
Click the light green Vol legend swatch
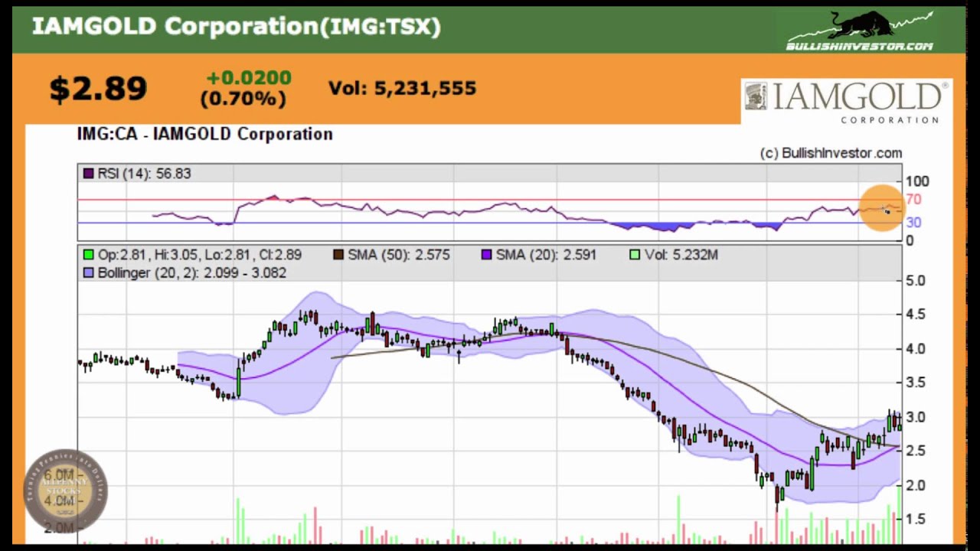click(x=634, y=255)
